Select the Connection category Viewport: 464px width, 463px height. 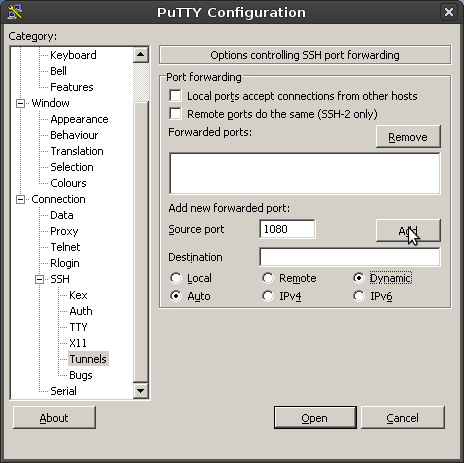pyautogui.click(x=58, y=199)
